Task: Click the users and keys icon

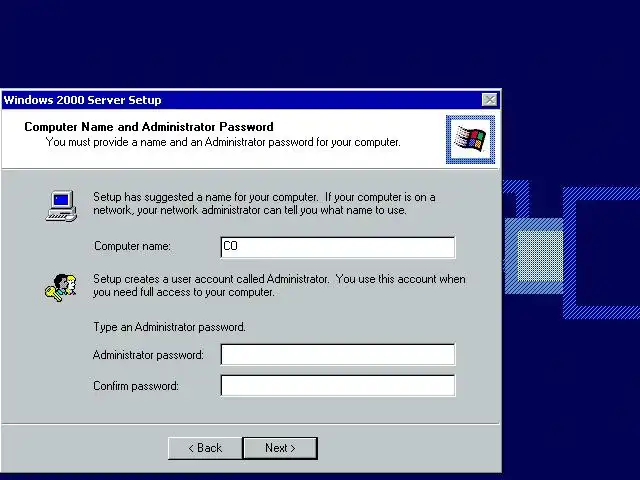Action: [x=60, y=288]
